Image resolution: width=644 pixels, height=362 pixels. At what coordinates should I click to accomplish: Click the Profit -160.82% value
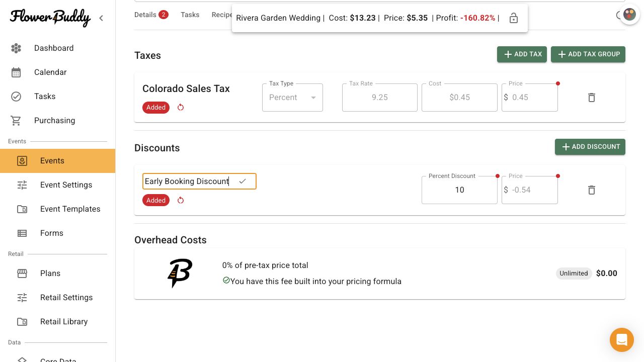click(477, 18)
